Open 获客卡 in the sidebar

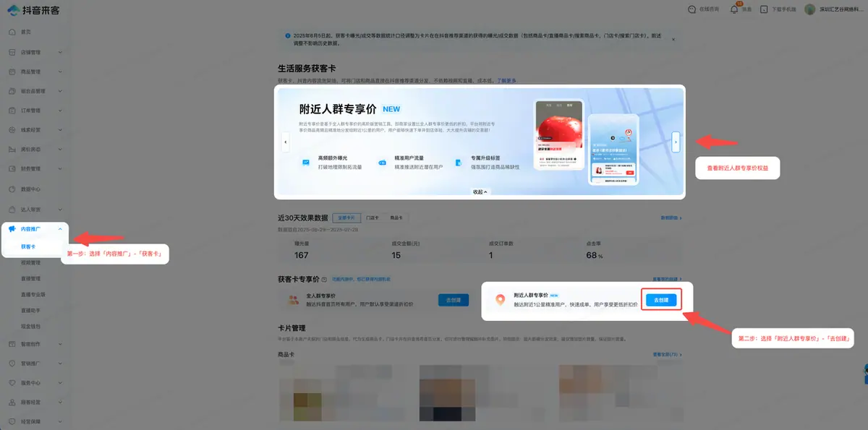[28, 247]
